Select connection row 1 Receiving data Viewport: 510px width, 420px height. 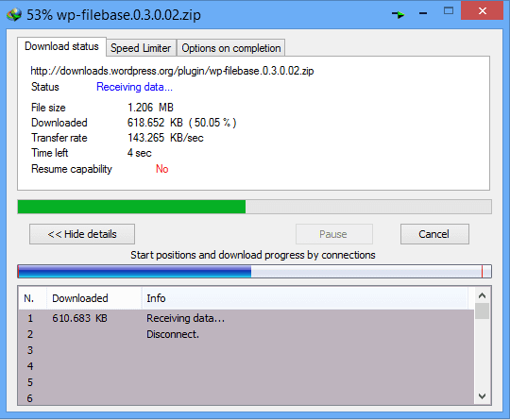pyautogui.click(x=246, y=318)
